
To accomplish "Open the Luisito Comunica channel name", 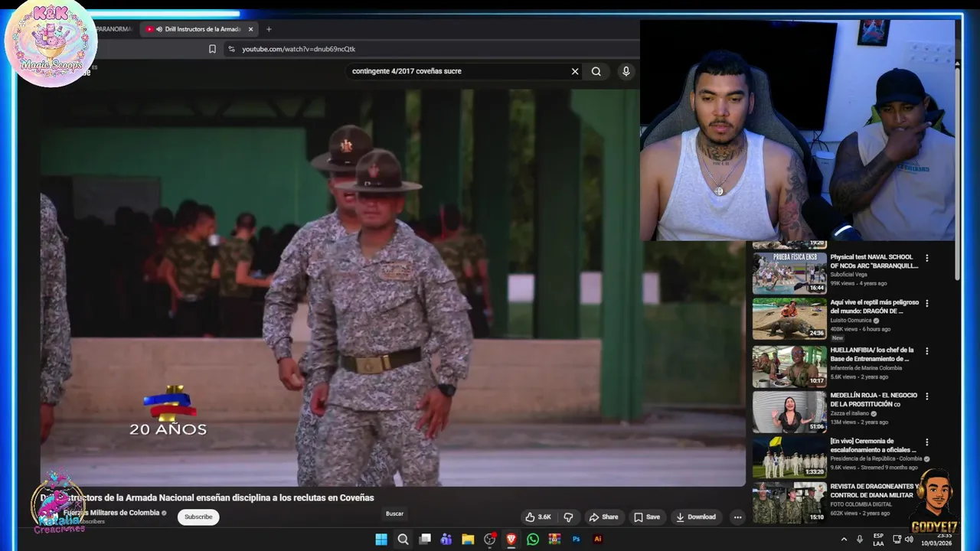I will click(852, 320).
